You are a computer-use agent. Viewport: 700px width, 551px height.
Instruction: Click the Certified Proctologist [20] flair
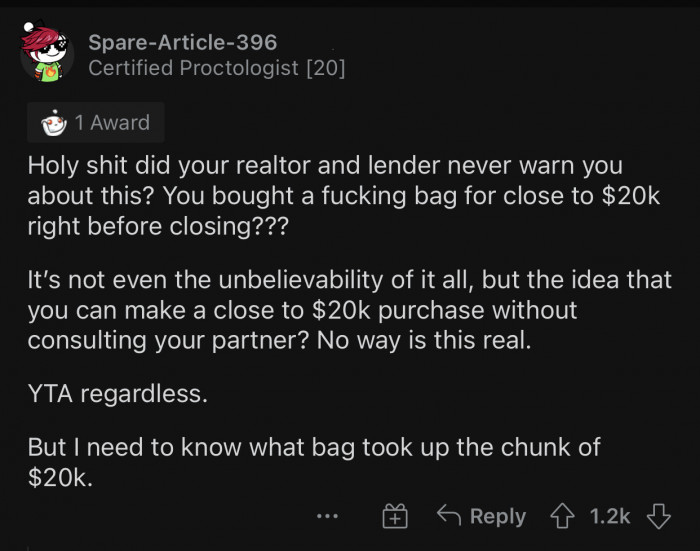click(217, 69)
